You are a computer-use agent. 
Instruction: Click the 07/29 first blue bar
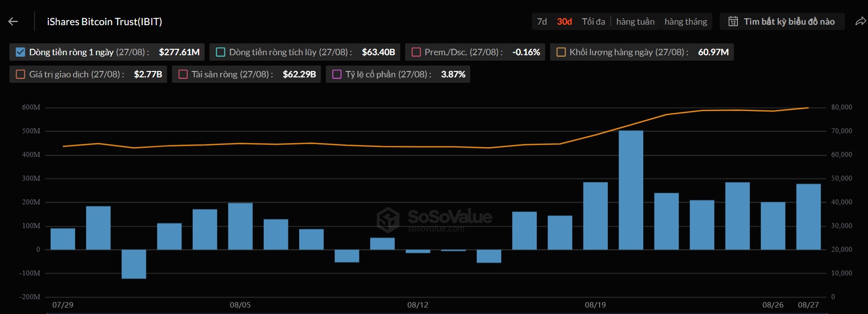point(63,239)
